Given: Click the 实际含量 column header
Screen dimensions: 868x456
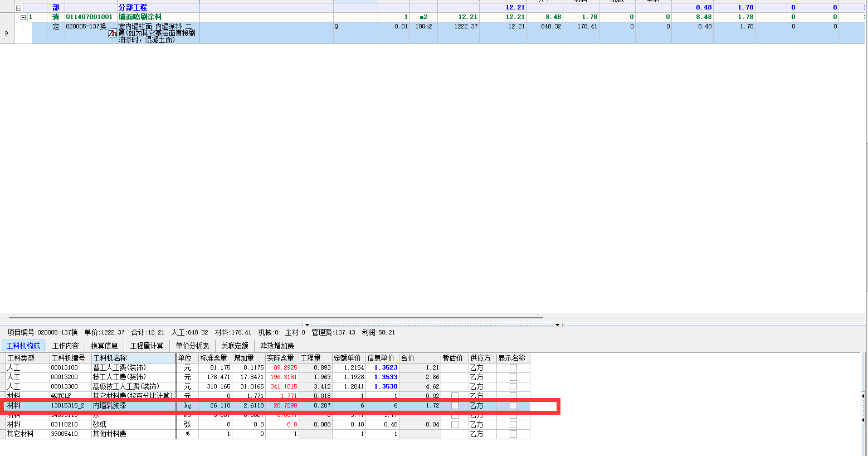Looking at the screenshot, I should [x=282, y=358].
